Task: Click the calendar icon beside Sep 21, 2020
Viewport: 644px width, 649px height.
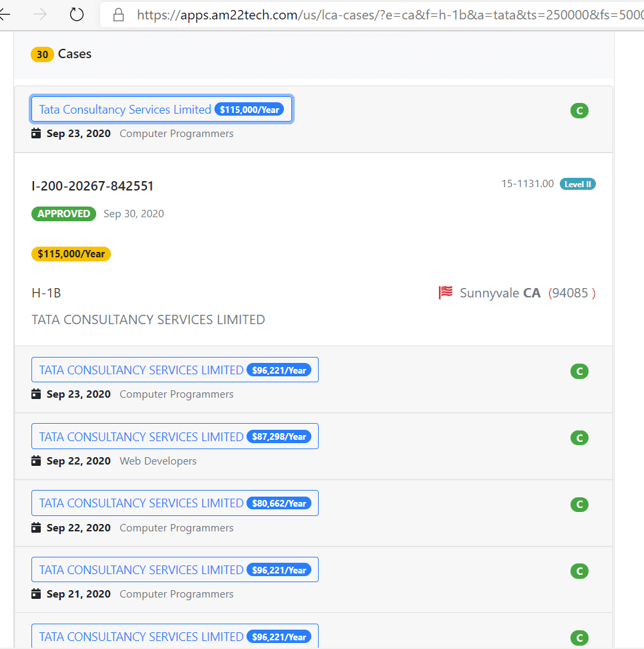Action: (x=36, y=594)
